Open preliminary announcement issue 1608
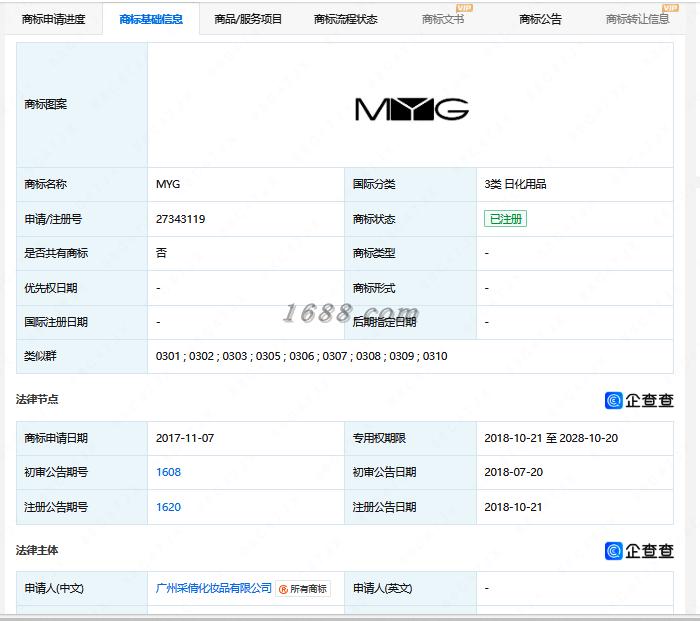The image size is (700, 621). point(168,472)
